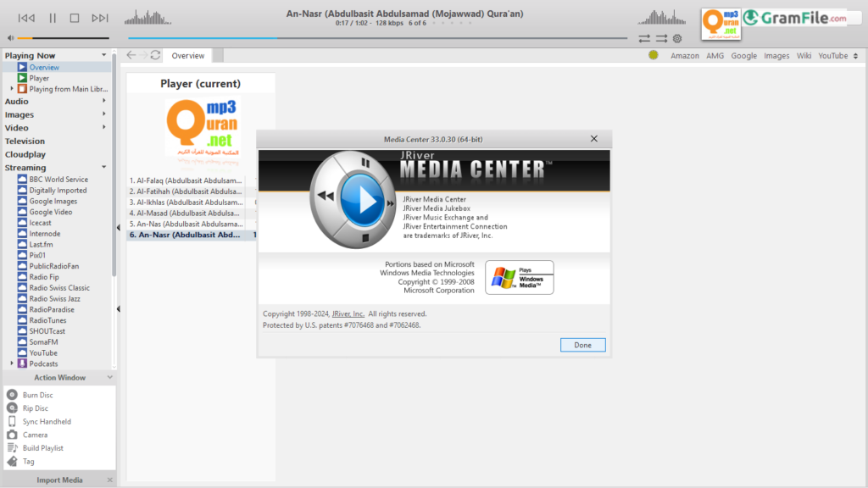Click the left spectrum analyzer display

[x=147, y=18]
